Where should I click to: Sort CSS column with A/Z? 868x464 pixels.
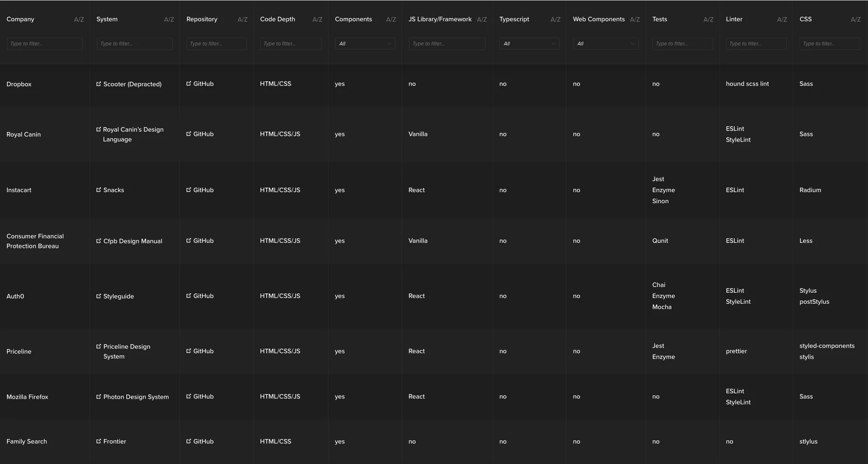pos(855,20)
